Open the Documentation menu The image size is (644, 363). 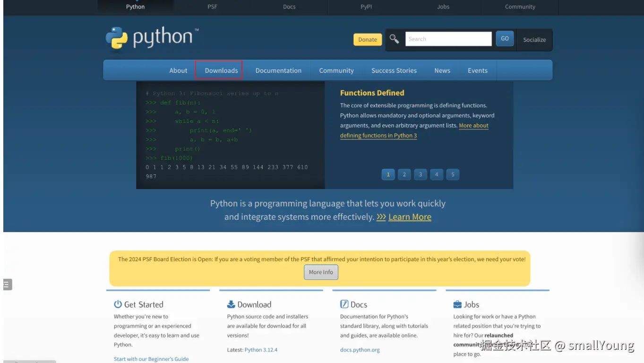pos(278,70)
